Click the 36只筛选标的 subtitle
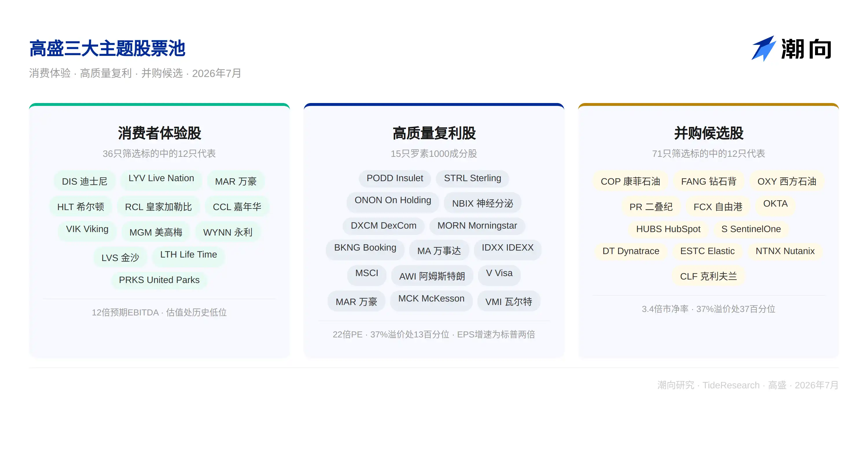 159,154
